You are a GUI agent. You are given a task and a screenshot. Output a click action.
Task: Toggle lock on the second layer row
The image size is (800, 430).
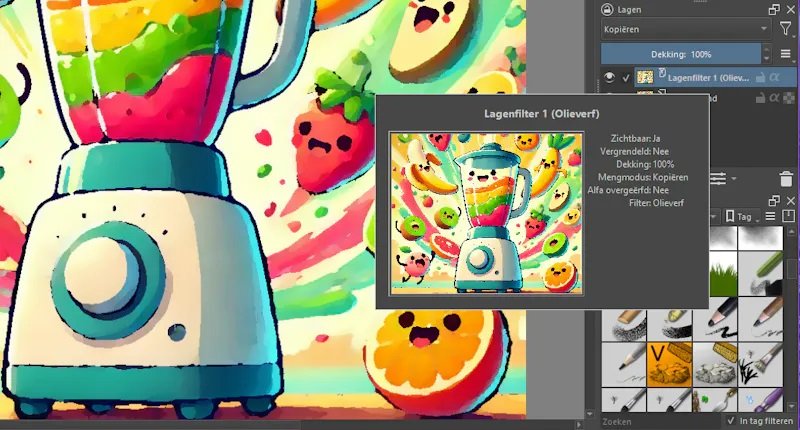(760, 97)
